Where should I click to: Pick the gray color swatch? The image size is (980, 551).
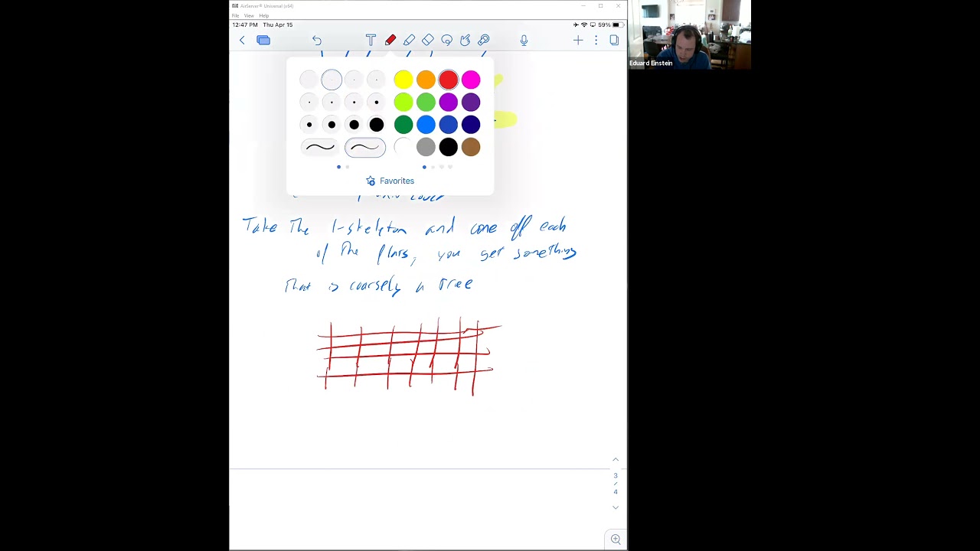(426, 147)
